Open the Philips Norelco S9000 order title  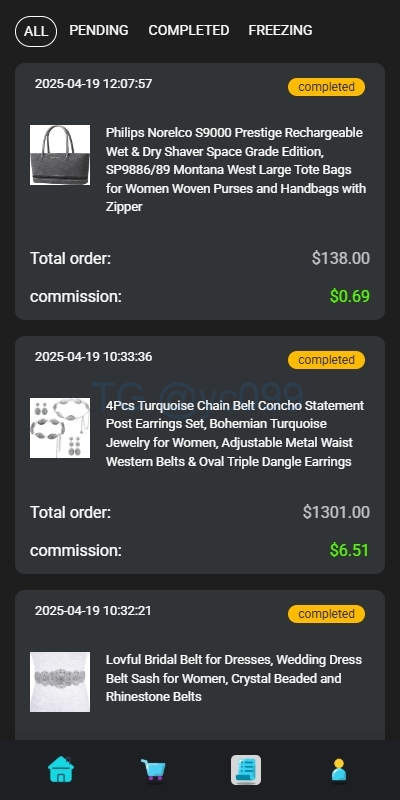click(236, 170)
